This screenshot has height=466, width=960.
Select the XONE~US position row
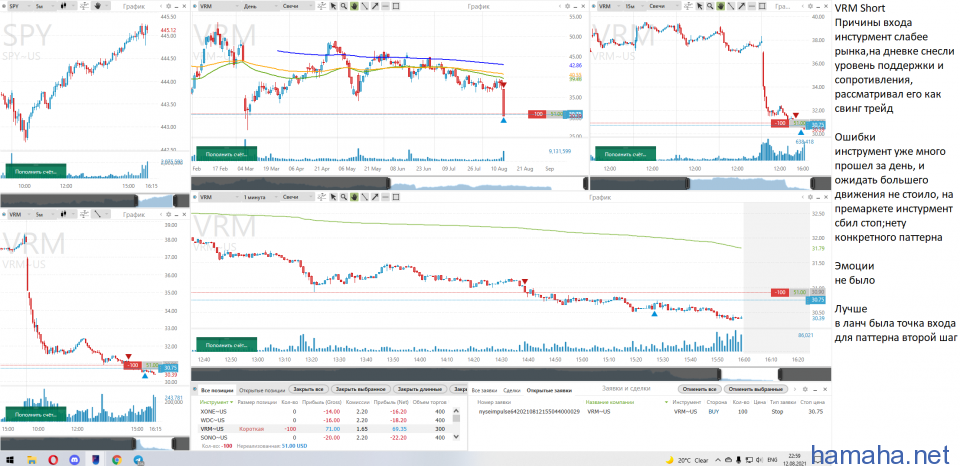pos(324,412)
